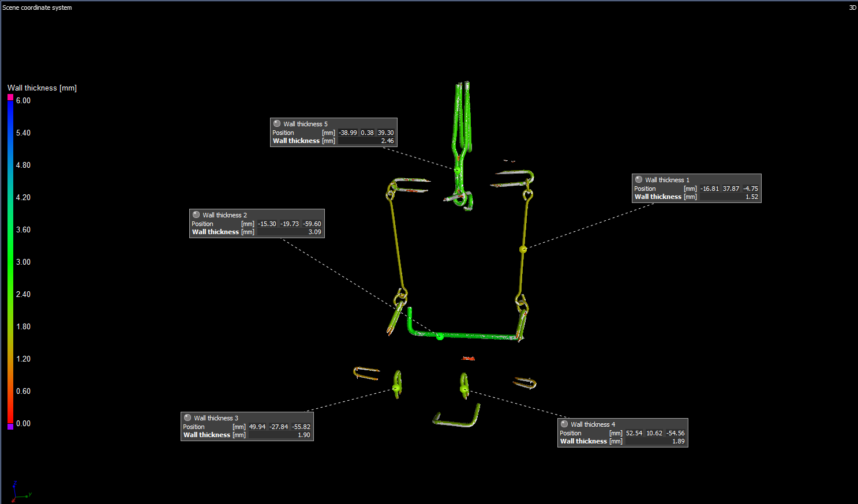Click the 1.89 value in Wall thickness 4

(x=678, y=441)
